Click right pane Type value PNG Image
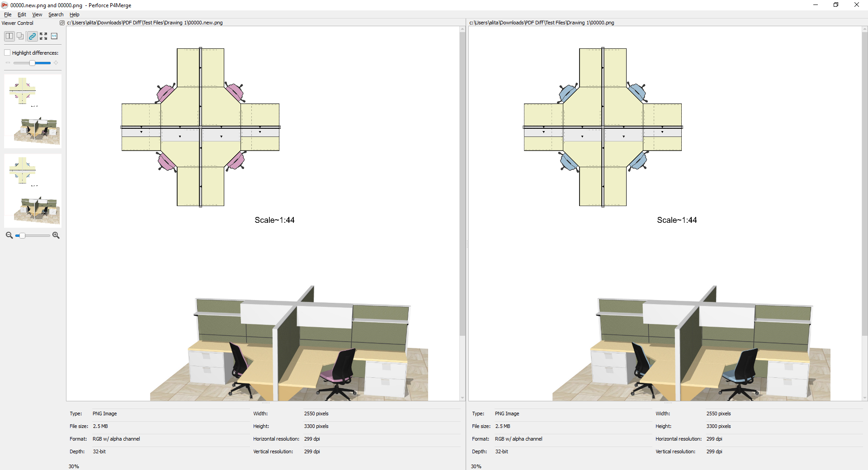Image resolution: width=868 pixels, height=470 pixels. pyautogui.click(x=507, y=414)
